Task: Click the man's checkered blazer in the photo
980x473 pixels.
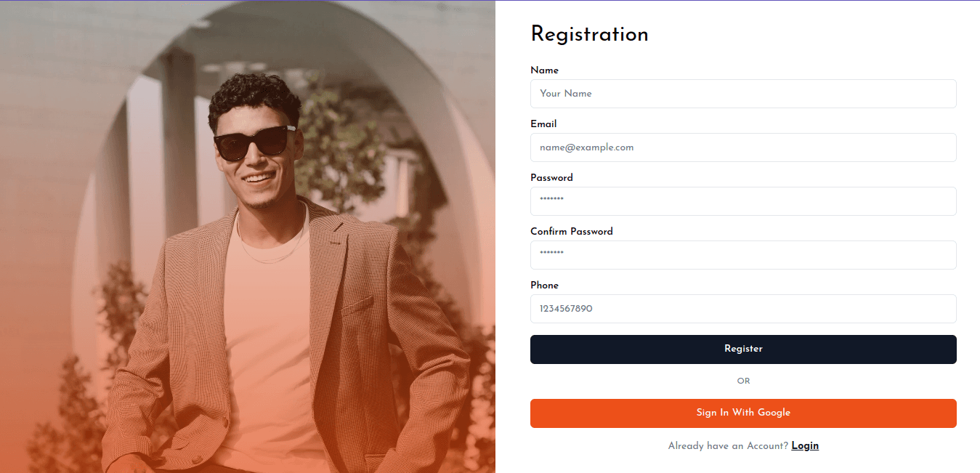Action: 378,327
